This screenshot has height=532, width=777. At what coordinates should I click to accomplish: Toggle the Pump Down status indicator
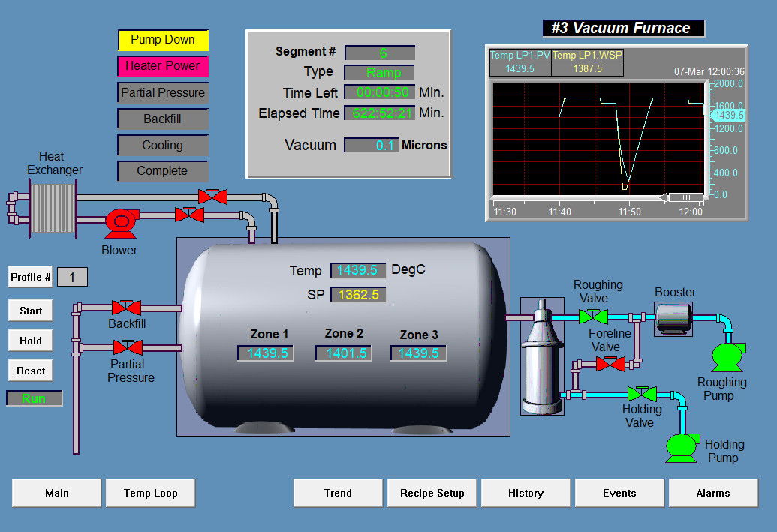[x=162, y=40]
